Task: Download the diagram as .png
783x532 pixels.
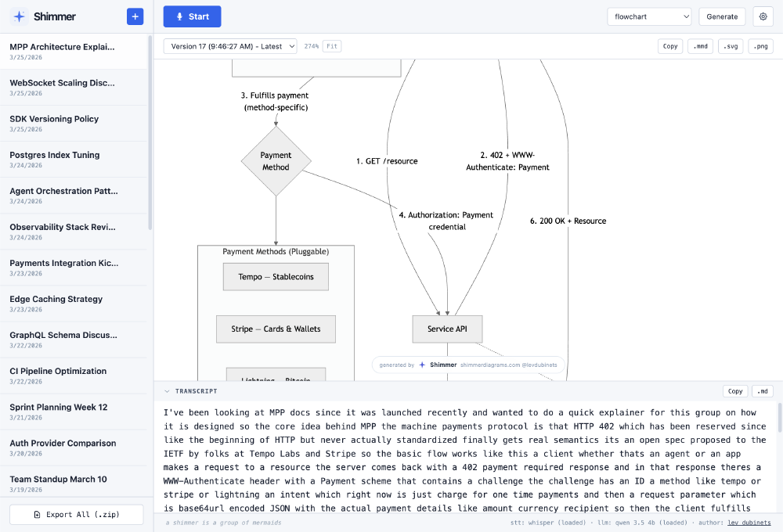Action: [x=759, y=46]
